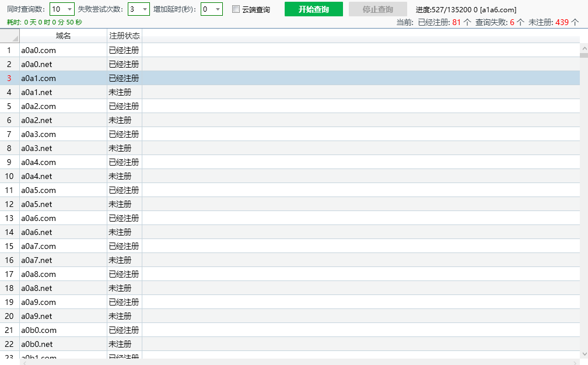The width and height of the screenshot is (588, 365).
Task: Click row header number 10
Action: point(9,176)
